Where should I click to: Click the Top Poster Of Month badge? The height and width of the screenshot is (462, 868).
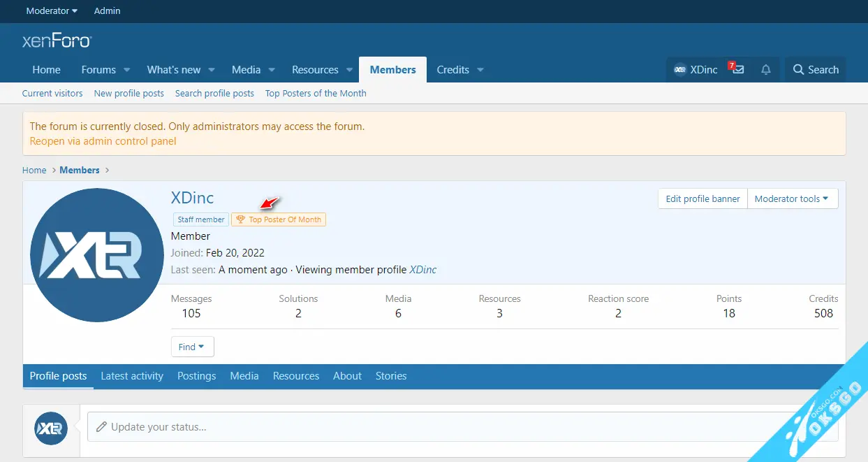279,219
